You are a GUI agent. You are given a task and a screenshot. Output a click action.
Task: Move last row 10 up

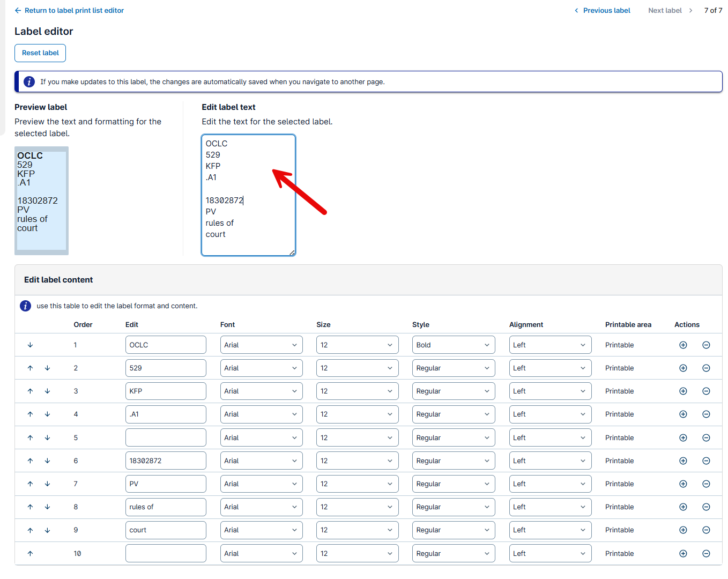coord(31,554)
